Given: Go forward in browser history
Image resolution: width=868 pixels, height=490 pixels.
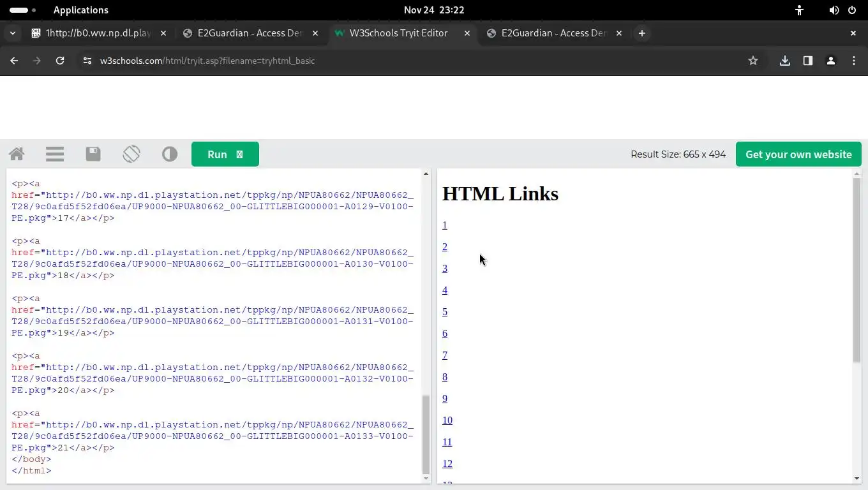Looking at the screenshot, I should click(x=37, y=61).
